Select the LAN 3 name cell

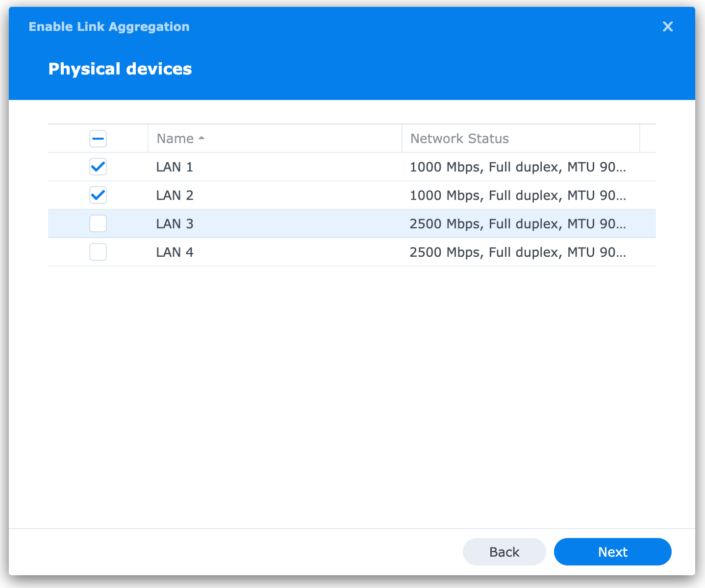(175, 224)
